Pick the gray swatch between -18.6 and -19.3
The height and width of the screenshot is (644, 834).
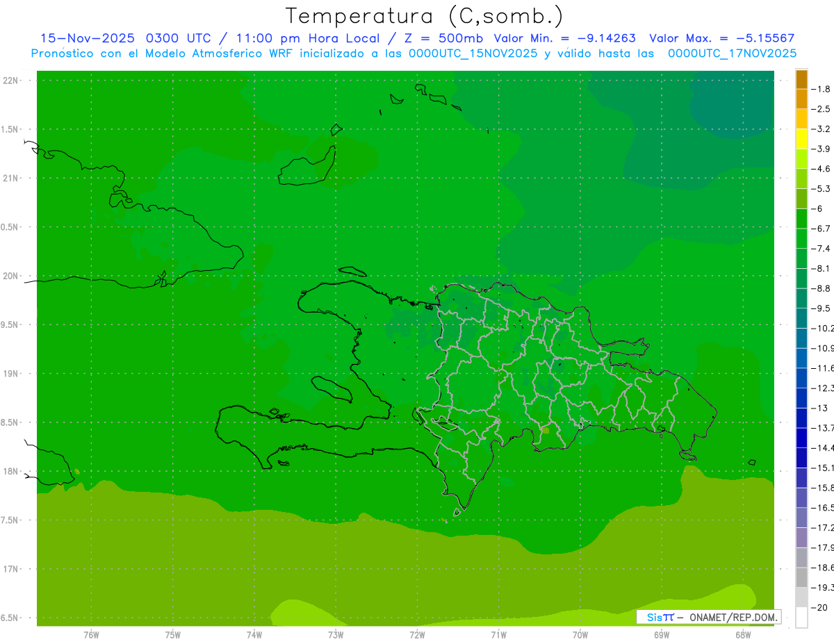pyautogui.click(x=801, y=577)
